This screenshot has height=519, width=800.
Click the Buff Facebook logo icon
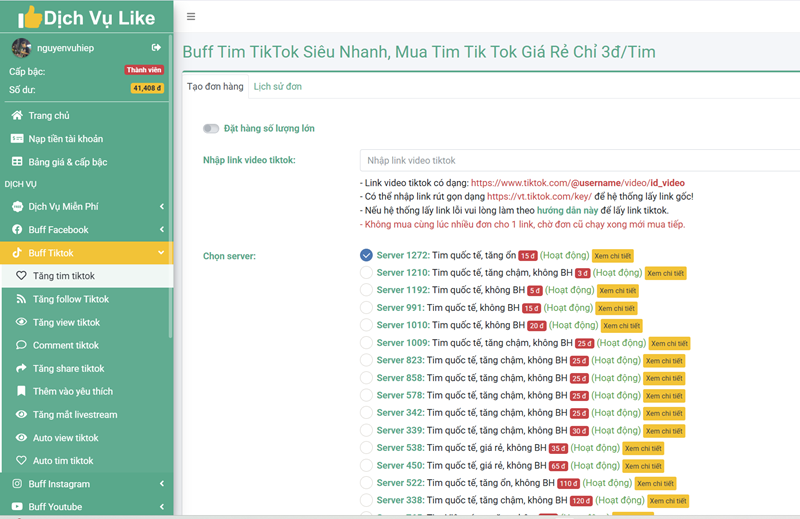pyautogui.click(x=17, y=230)
